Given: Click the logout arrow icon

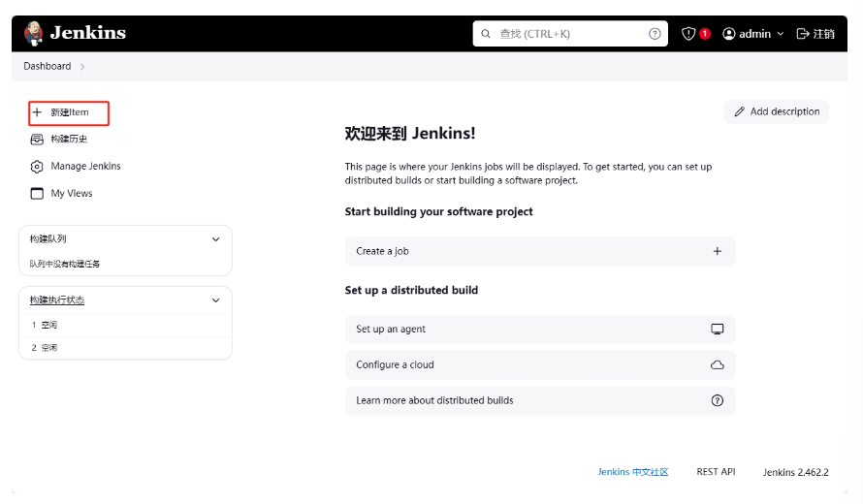Looking at the screenshot, I should point(803,34).
